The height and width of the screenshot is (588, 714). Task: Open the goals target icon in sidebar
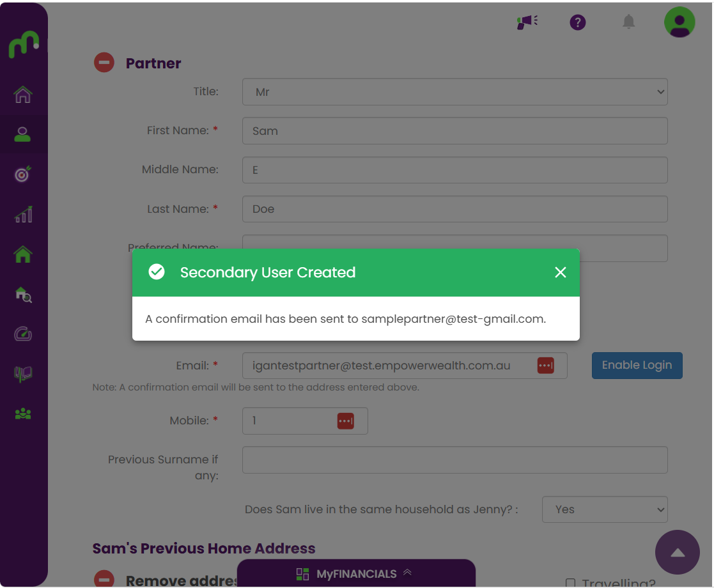(23, 174)
